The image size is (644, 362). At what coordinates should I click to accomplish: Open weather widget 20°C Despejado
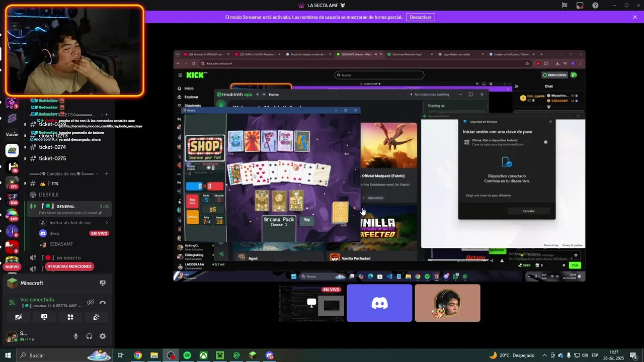512,355
